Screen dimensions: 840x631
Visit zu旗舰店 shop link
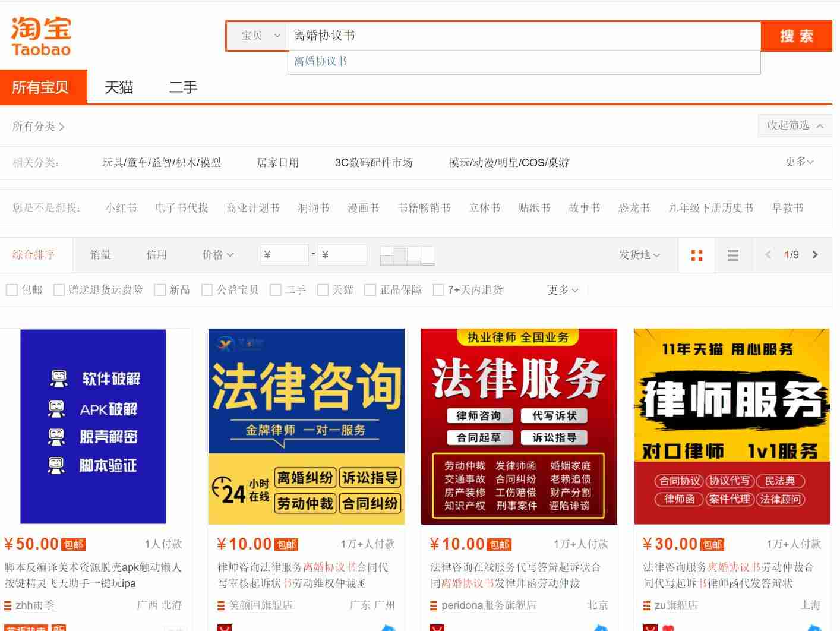pos(676,605)
